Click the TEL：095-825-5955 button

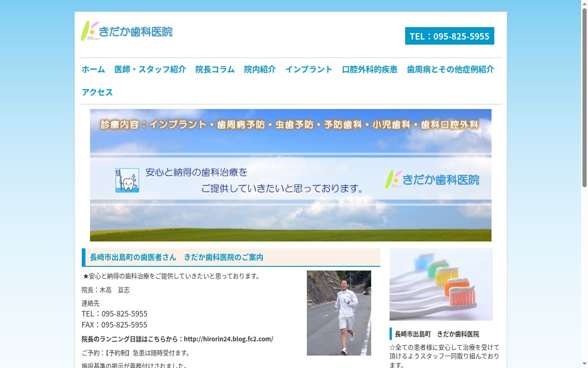(449, 36)
